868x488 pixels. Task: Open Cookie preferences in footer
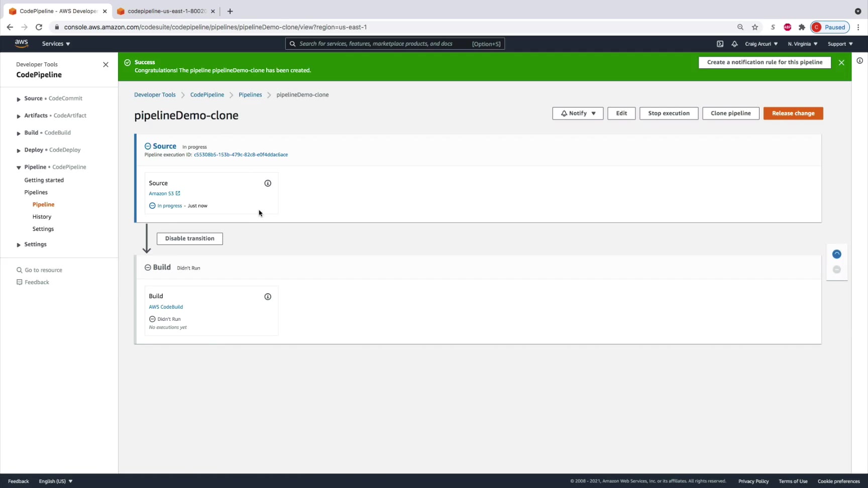point(839,481)
